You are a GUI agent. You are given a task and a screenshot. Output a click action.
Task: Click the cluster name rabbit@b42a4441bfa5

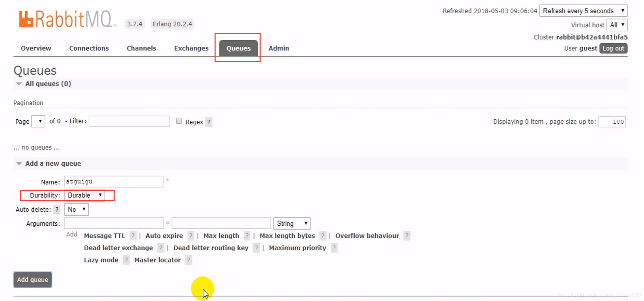(x=592, y=37)
